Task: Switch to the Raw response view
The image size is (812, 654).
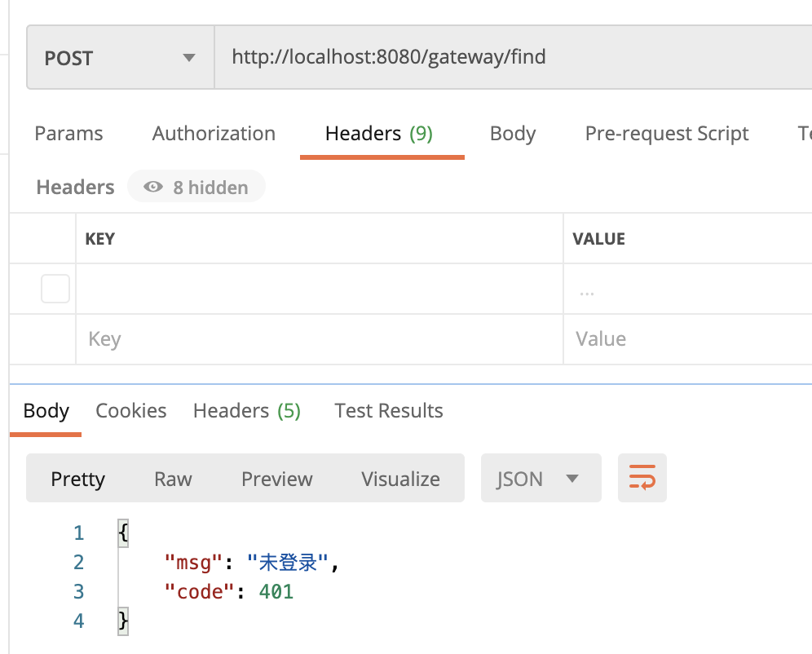Action: (x=172, y=479)
